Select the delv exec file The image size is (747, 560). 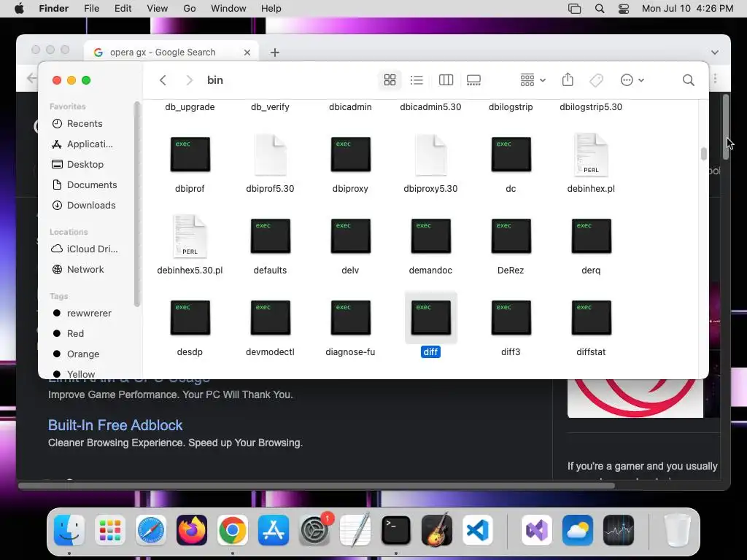(351, 236)
